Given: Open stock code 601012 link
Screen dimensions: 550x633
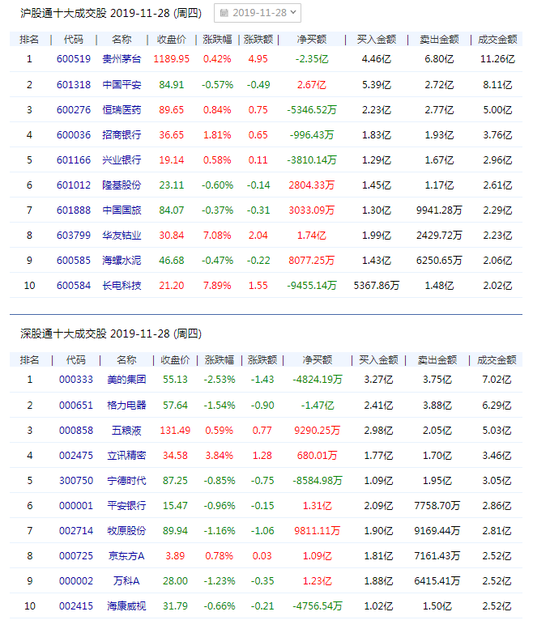Looking at the screenshot, I should click(73, 185).
